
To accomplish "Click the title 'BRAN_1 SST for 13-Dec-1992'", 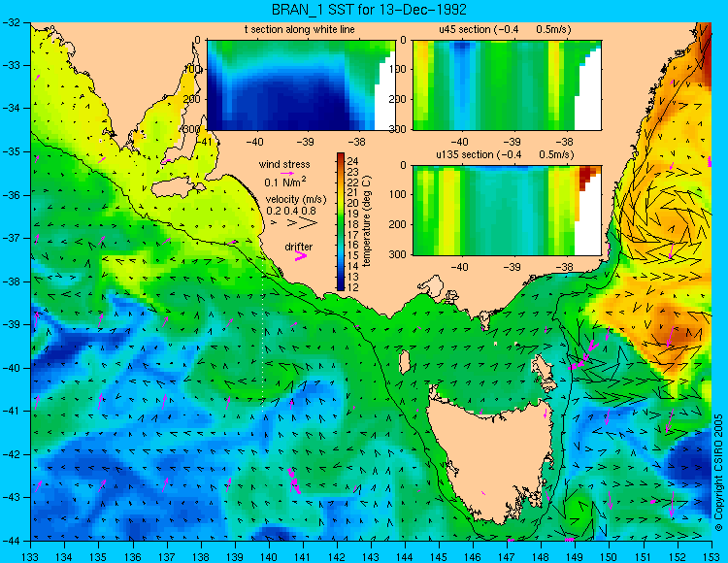I will [369, 10].
